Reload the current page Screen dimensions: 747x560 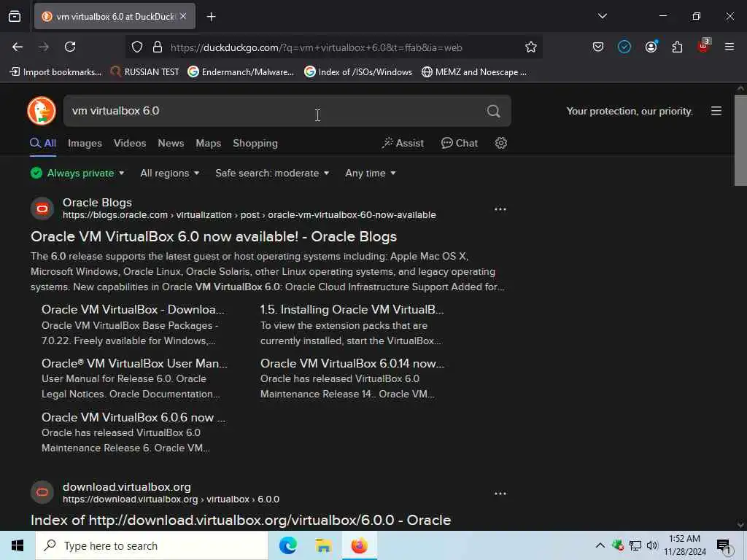tap(70, 47)
